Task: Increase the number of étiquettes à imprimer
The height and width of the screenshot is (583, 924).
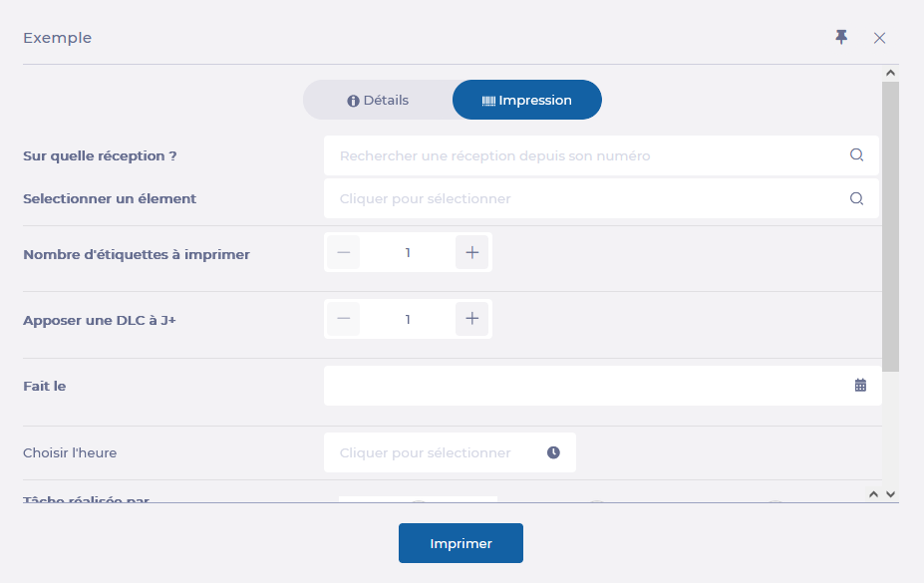Action: [x=472, y=253]
